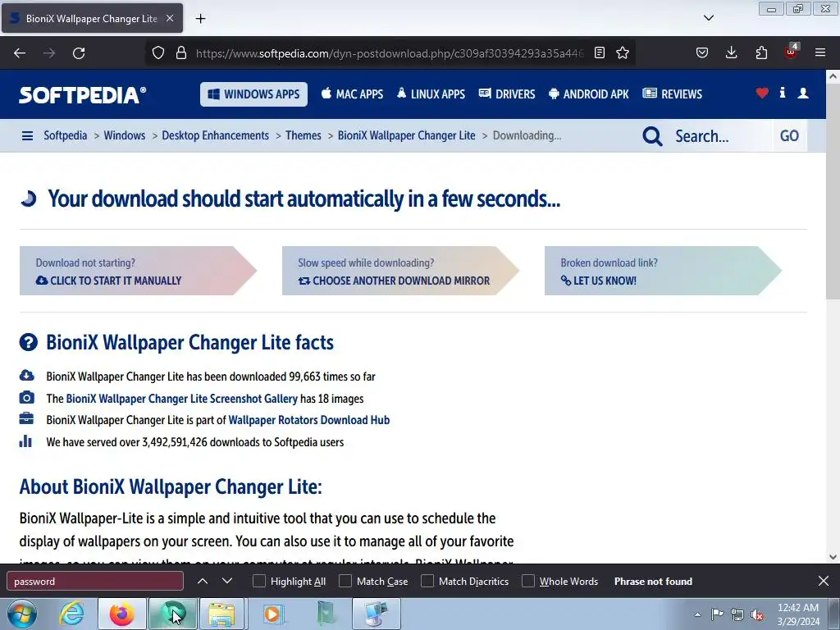Go to previous find match arrow

tap(203, 582)
